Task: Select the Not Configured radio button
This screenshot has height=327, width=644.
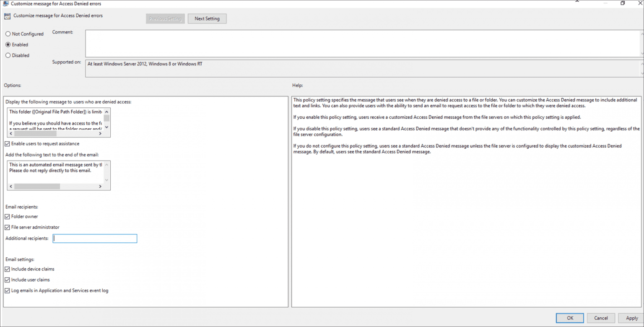Action: 7,34
